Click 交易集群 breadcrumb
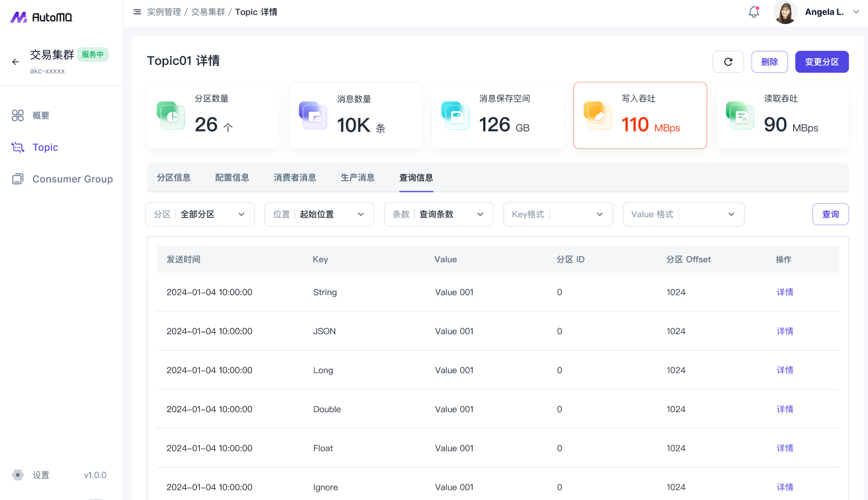This screenshot has height=500, width=868. click(208, 12)
